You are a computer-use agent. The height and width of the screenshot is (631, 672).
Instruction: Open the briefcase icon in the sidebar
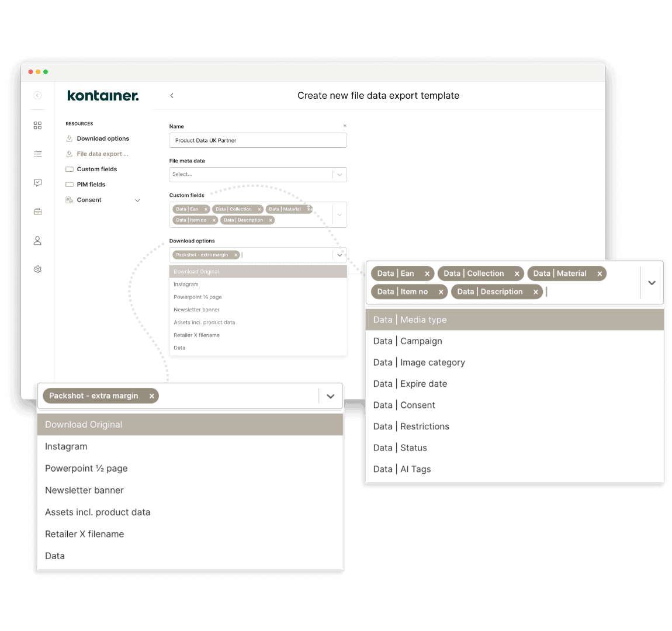37,212
